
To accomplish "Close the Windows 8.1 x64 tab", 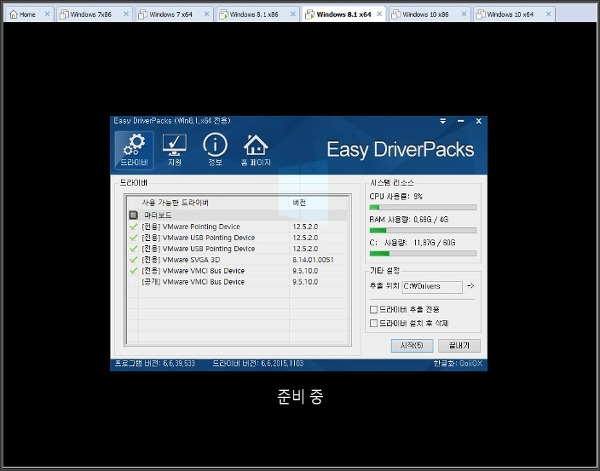I will (x=379, y=14).
